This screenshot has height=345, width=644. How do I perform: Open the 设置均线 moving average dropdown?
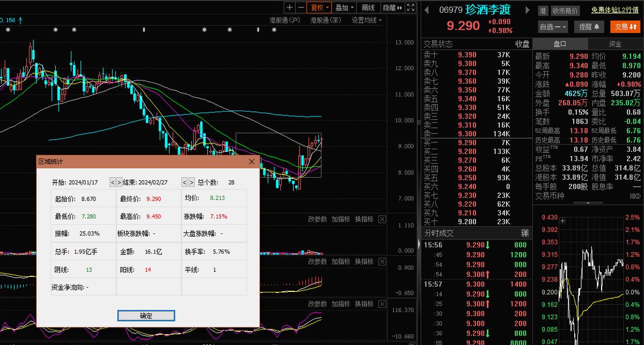(x=367, y=20)
